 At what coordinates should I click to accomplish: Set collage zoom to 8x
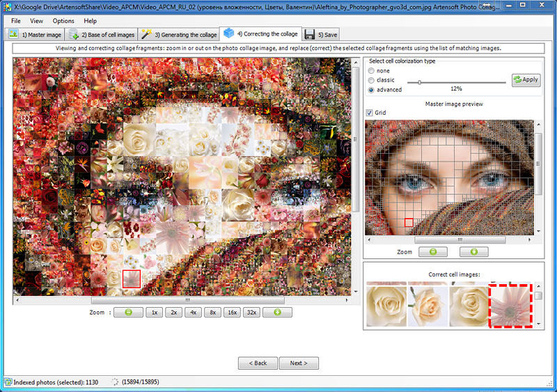tap(213, 313)
